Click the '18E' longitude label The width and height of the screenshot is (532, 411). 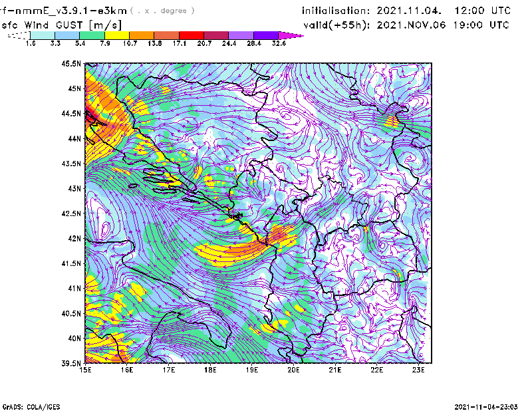pyautogui.click(x=210, y=370)
